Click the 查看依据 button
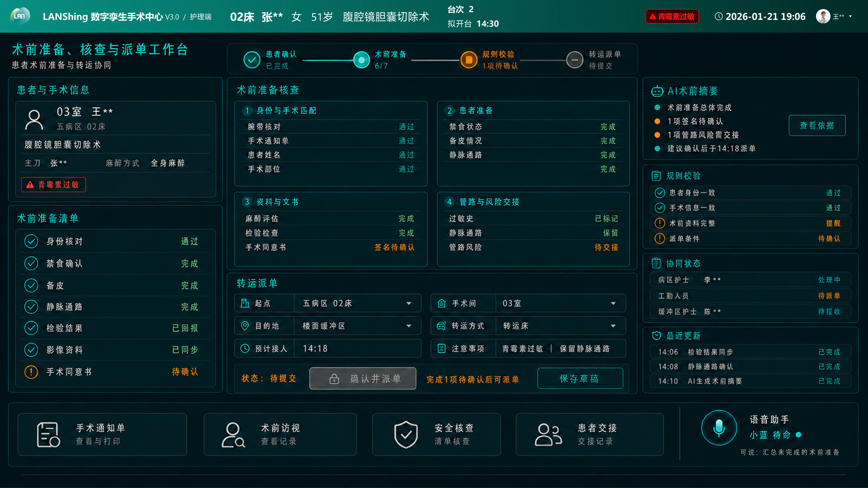 pyautogui.click(x=817, y=126)
